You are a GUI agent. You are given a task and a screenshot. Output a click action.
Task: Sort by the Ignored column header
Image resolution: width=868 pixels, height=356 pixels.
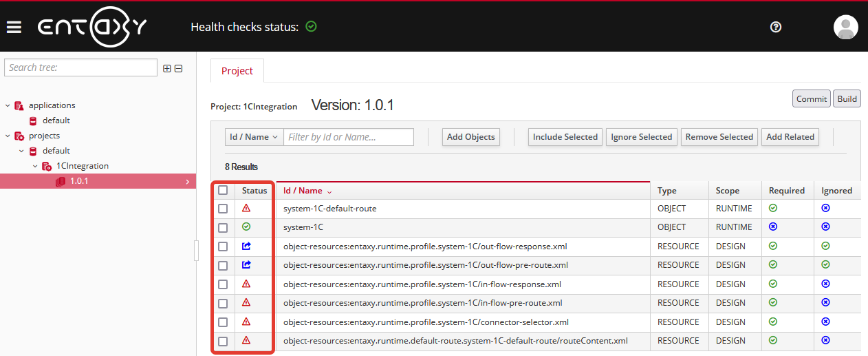coord(836,191)
